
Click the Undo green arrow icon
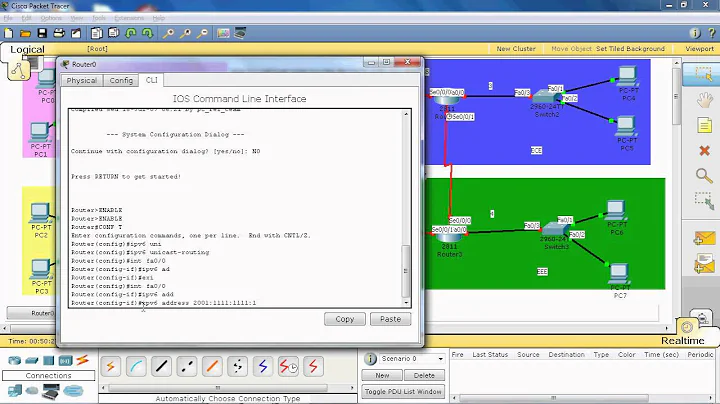pyautogui.click(x=131, y=33)
